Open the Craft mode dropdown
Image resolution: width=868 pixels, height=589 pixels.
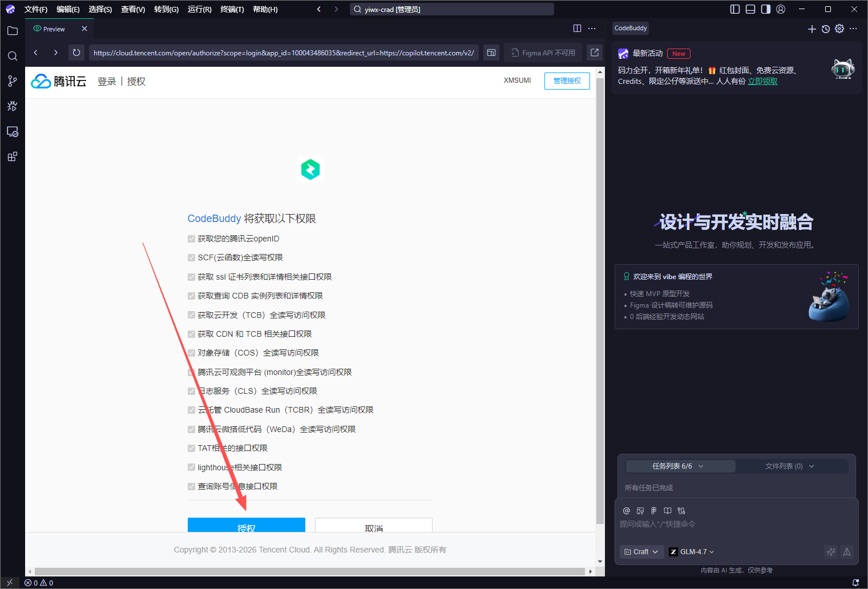(641, 552)
